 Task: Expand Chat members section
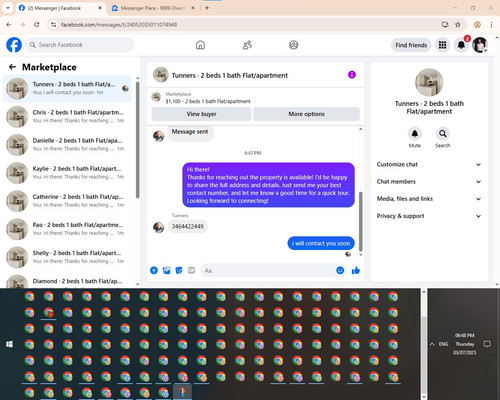(x=429, y=182)
